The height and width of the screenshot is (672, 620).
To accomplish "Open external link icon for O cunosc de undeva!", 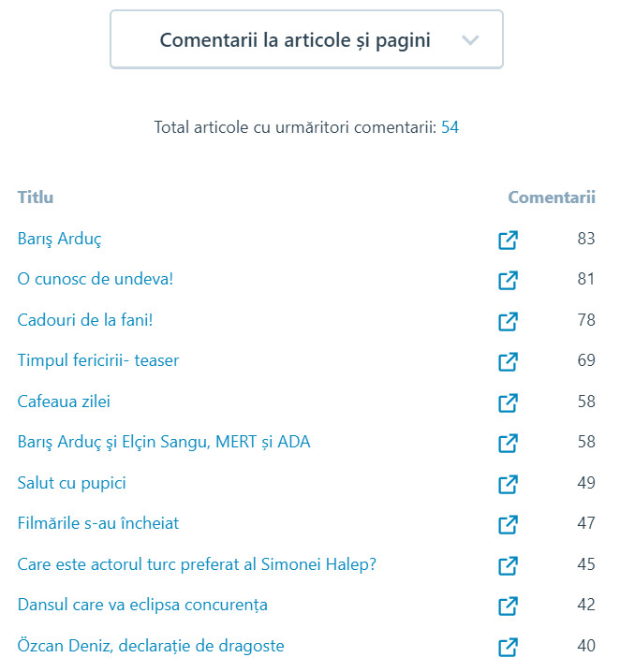I will point(508,280).
